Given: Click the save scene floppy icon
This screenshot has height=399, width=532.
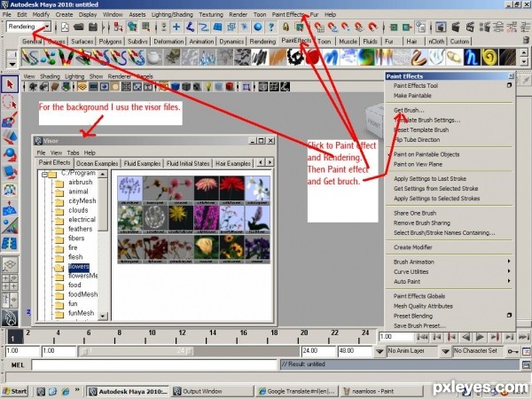Looking at the screenshot, I should 93,27.
